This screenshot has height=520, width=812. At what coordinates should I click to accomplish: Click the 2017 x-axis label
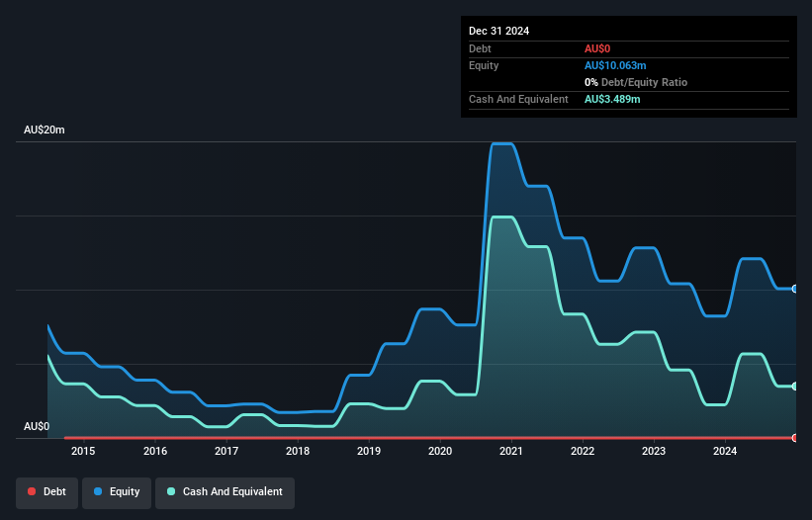(x=226, y=451)
